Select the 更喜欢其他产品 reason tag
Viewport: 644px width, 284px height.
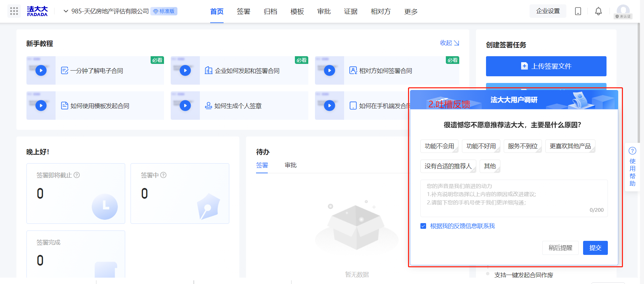(570, 146)
